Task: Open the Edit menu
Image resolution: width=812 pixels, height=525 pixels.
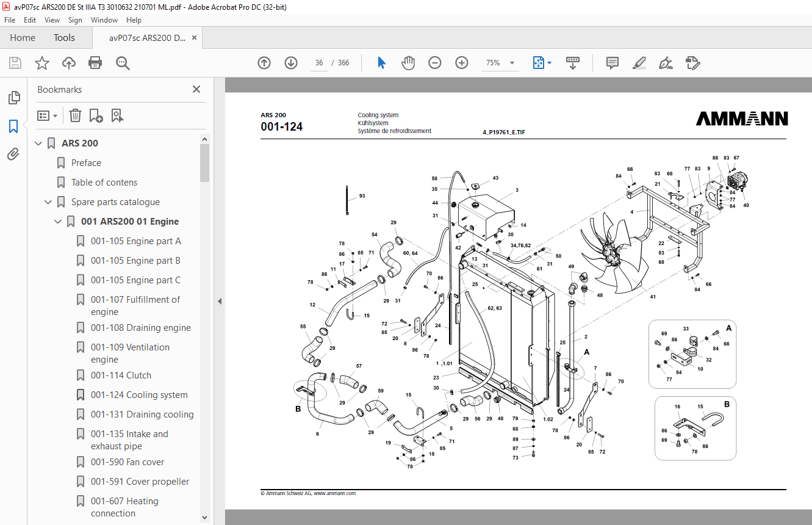Action: pyautogui.click(x=30, y=20)
